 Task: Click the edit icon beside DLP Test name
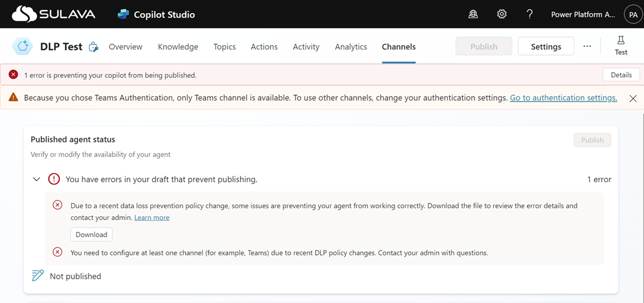click(93, 47)
